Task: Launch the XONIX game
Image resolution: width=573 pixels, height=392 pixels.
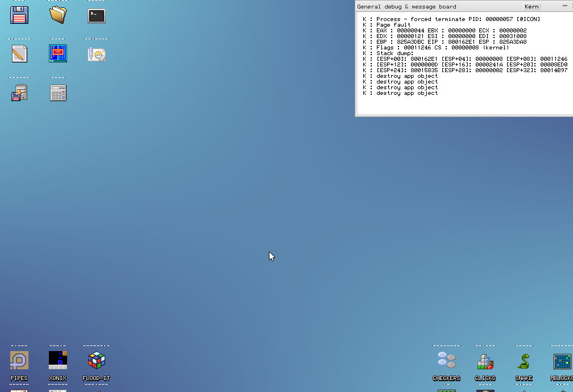Action: pos(58,361)
